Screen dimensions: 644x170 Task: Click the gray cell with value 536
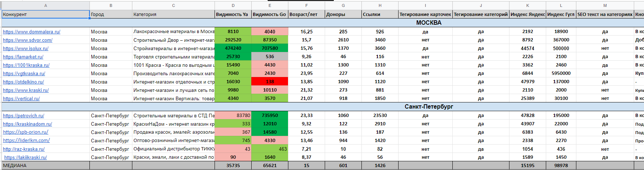(x=270, y=57)
